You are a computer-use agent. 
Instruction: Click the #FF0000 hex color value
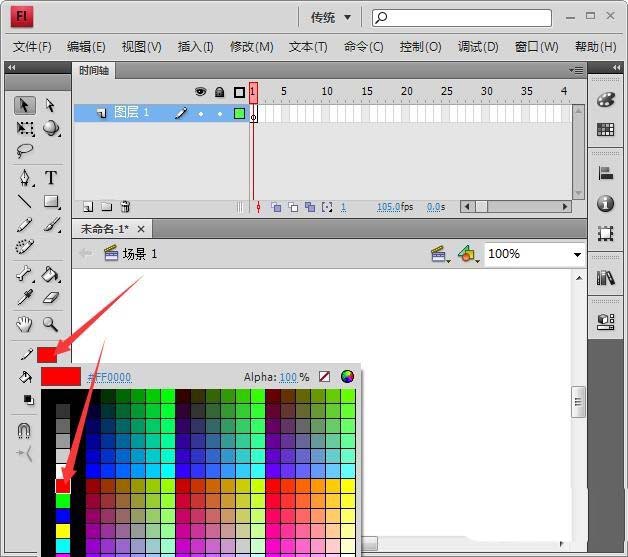click(x=109, y=377)
